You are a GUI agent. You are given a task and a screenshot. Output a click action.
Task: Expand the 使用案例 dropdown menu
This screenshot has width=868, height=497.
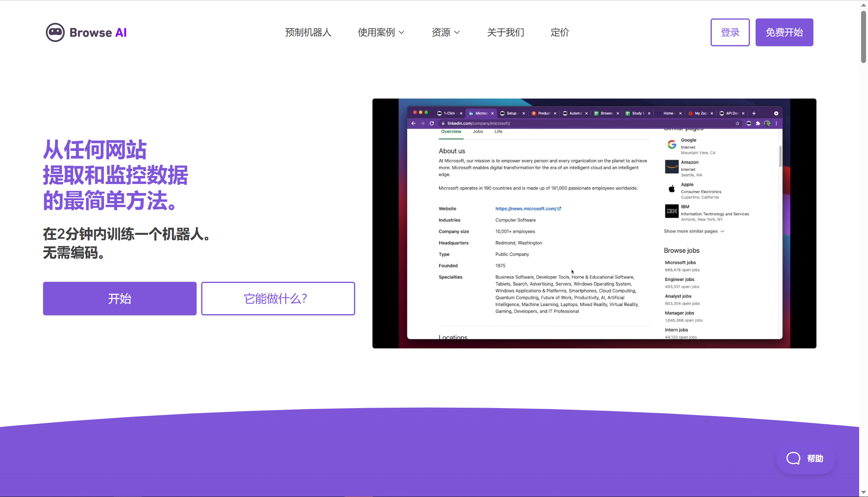pyautogui.click(x=382, y=32)
